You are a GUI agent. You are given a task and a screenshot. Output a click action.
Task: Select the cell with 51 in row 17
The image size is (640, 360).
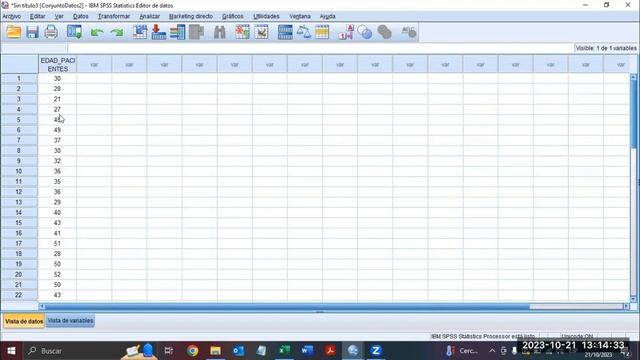(58, 243)
